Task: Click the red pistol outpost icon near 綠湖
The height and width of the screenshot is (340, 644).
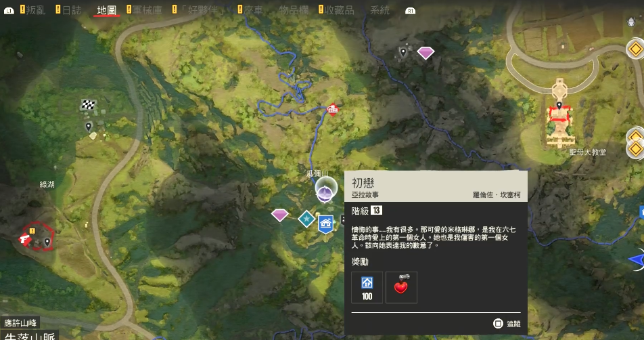Action: tap(26, 239)
